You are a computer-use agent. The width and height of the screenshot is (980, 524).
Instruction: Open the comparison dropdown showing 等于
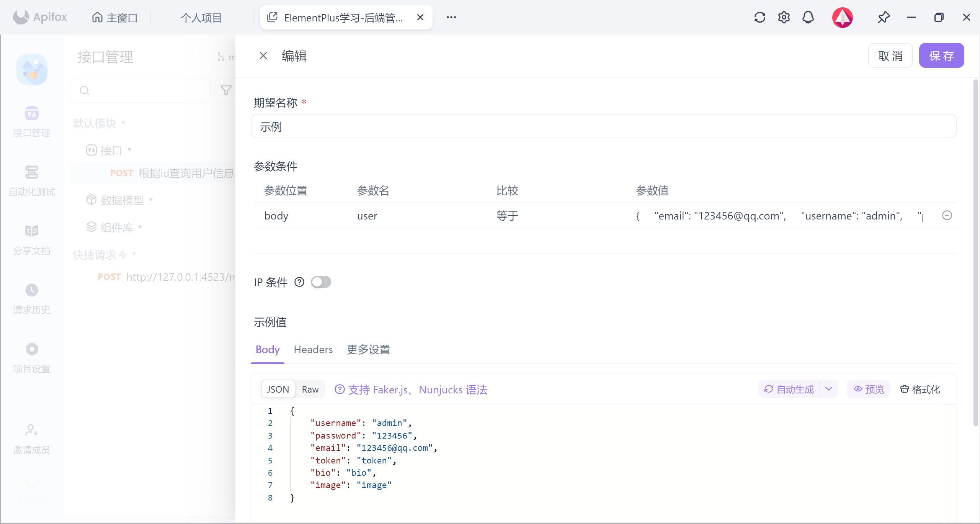507,216
